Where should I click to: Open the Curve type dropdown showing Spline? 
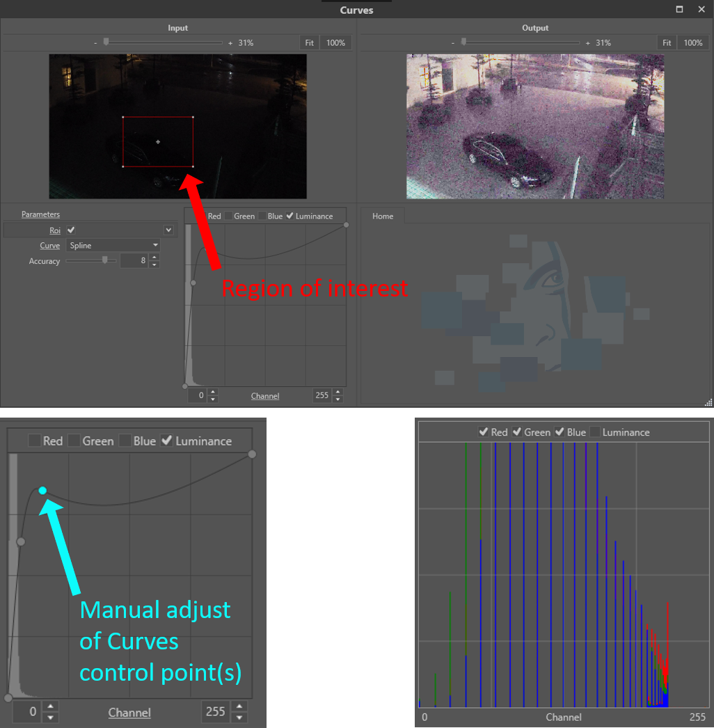click(113, 246)
